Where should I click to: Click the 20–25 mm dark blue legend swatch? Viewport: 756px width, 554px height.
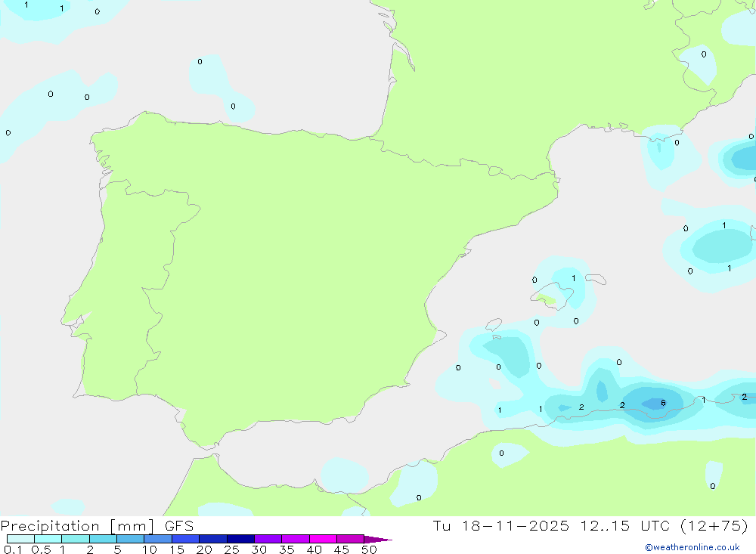[x=213, y=539]
